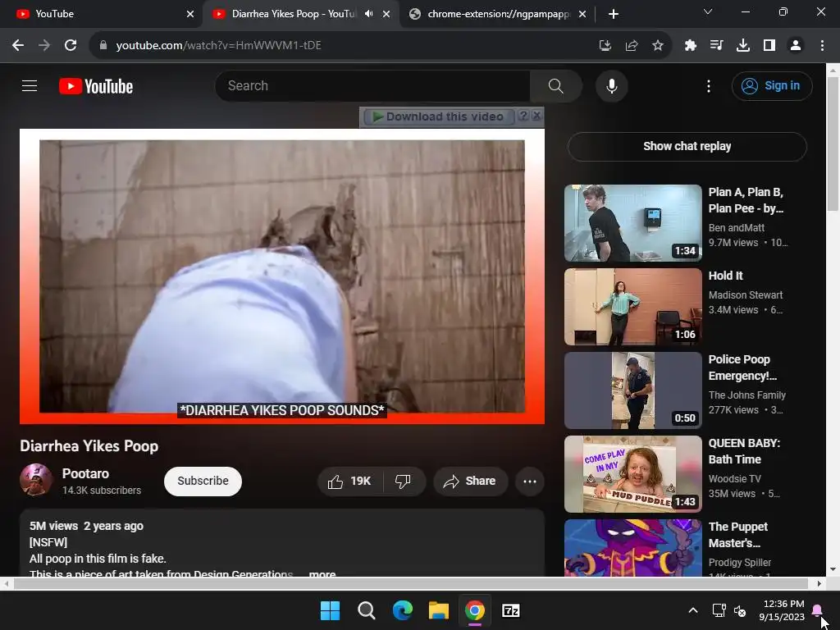Image resolution: width=840 pixels, height=630 pixels.
Task: Open the YouTube hamburger guide menu
Action: coord(30,85)
